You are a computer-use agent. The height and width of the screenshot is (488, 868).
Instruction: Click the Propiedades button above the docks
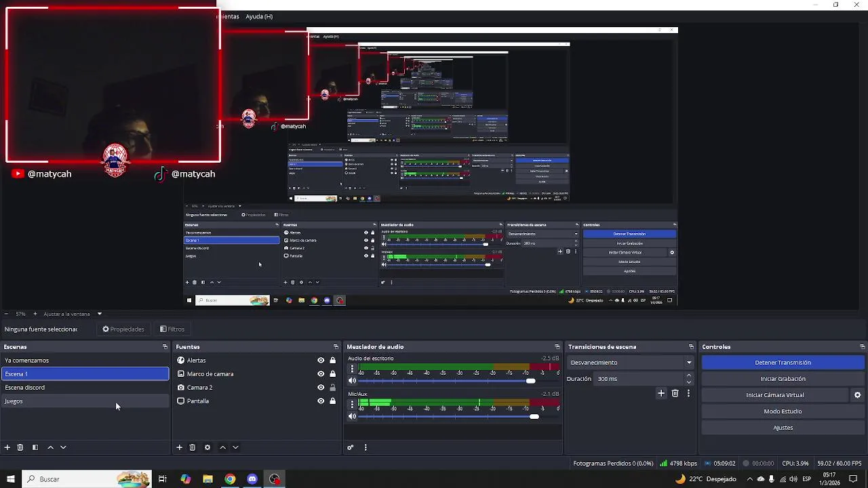123,329
